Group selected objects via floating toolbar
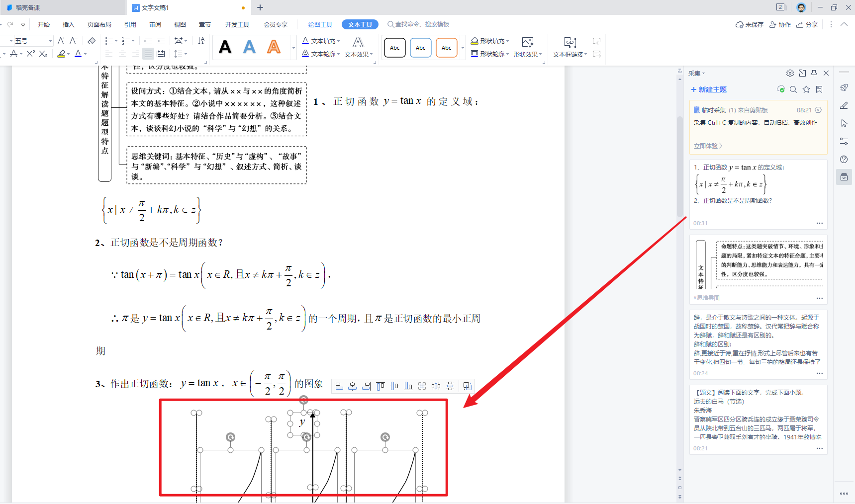Viewport: 855px width, 504px height. [467, 386]
